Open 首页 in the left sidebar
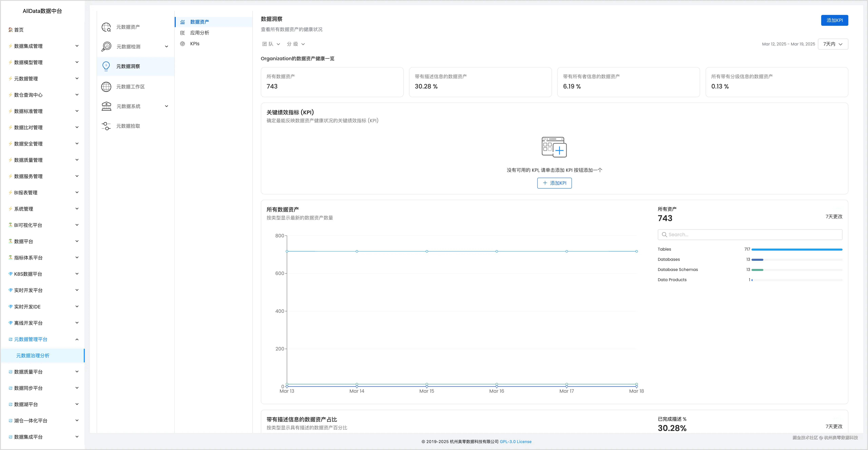Screen dimensions: 868x450 19,30
